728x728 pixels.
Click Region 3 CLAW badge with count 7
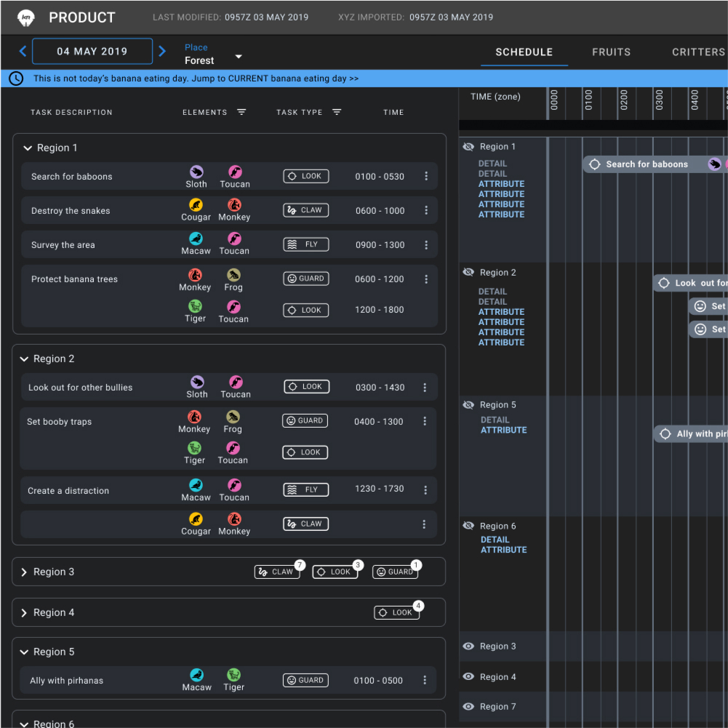(278, 572)
